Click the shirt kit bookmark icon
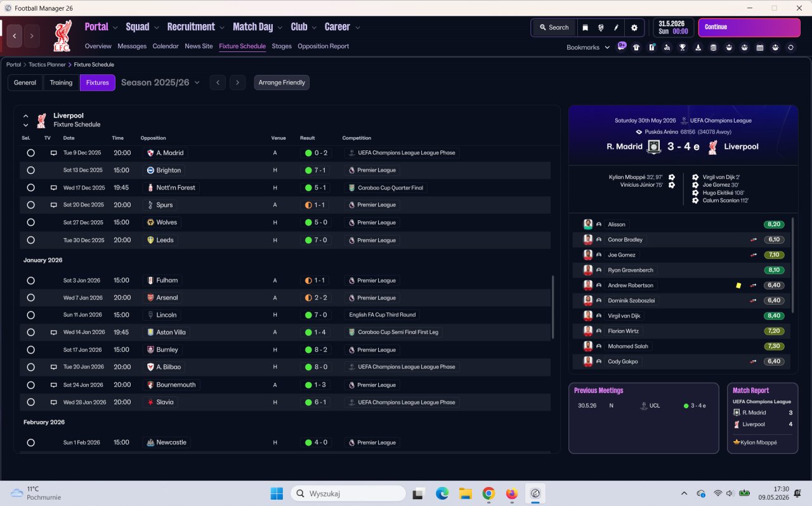This screenshot has height=506, width=812. coord(636,47)
